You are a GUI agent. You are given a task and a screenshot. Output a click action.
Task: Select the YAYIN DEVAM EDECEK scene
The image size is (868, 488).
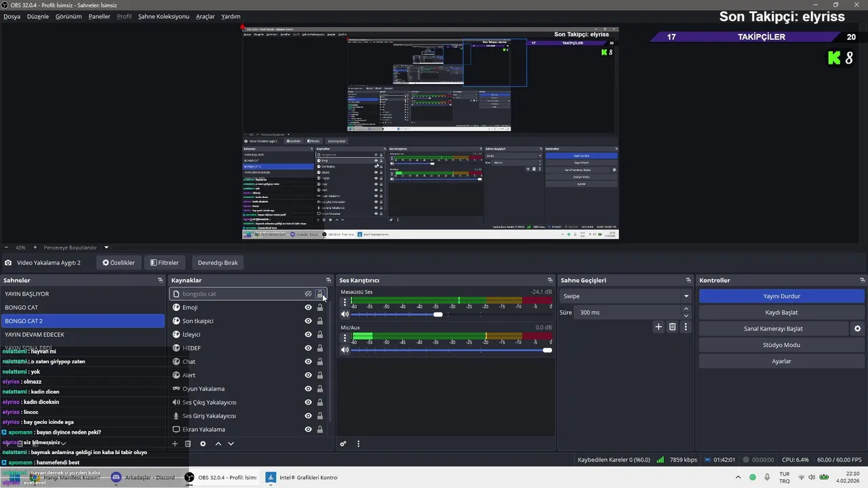(83, 335)
